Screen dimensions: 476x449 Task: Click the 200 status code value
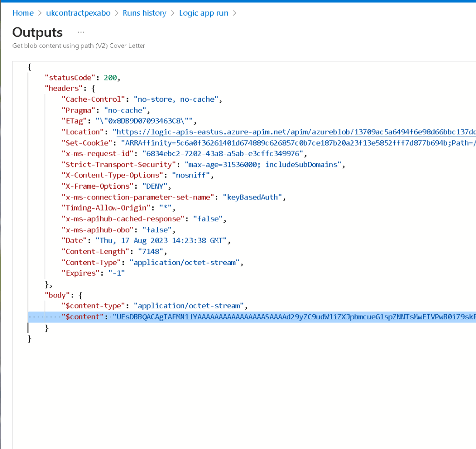[x=110, y=78]
